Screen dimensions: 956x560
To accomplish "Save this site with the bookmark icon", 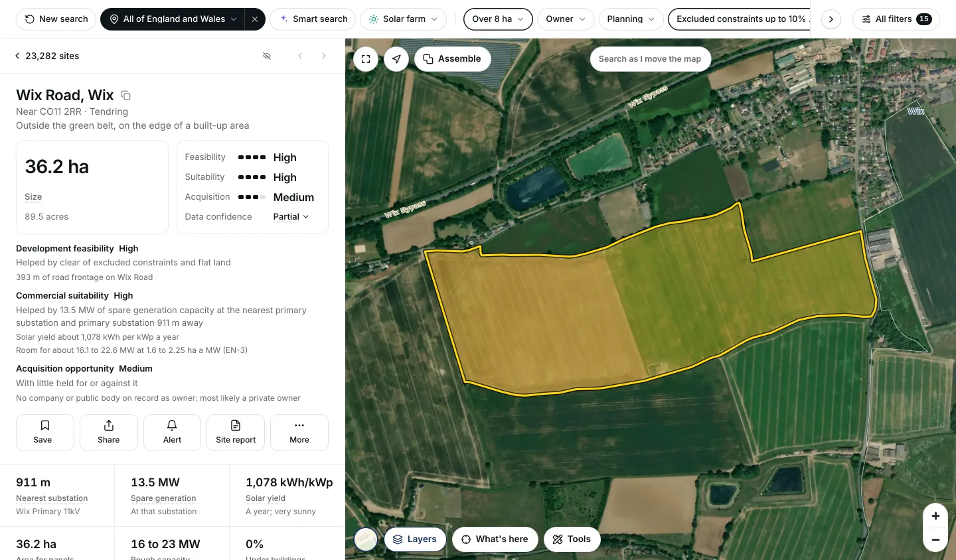I will [45, 433].
